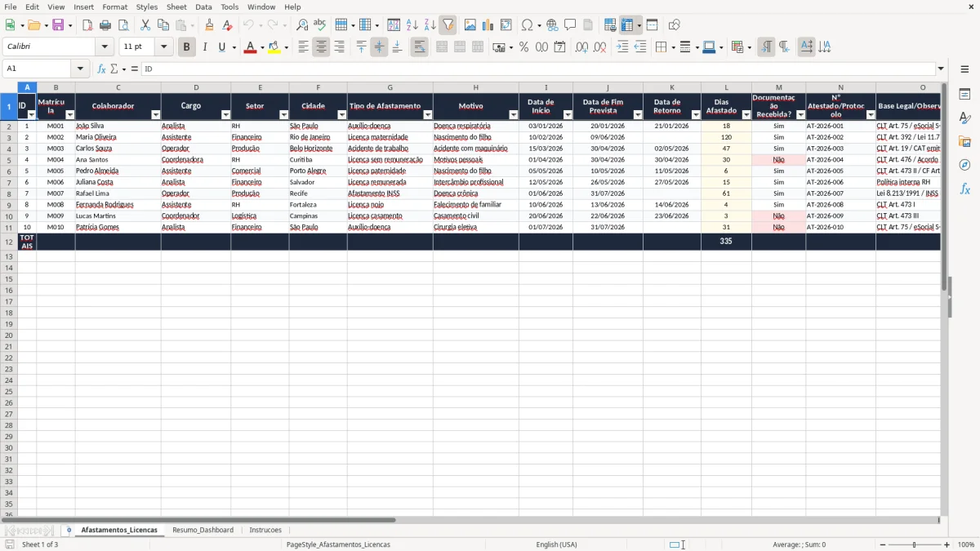Click the Sort Descending icon
This screenshot has width=980, height=551.
(430, 25)
